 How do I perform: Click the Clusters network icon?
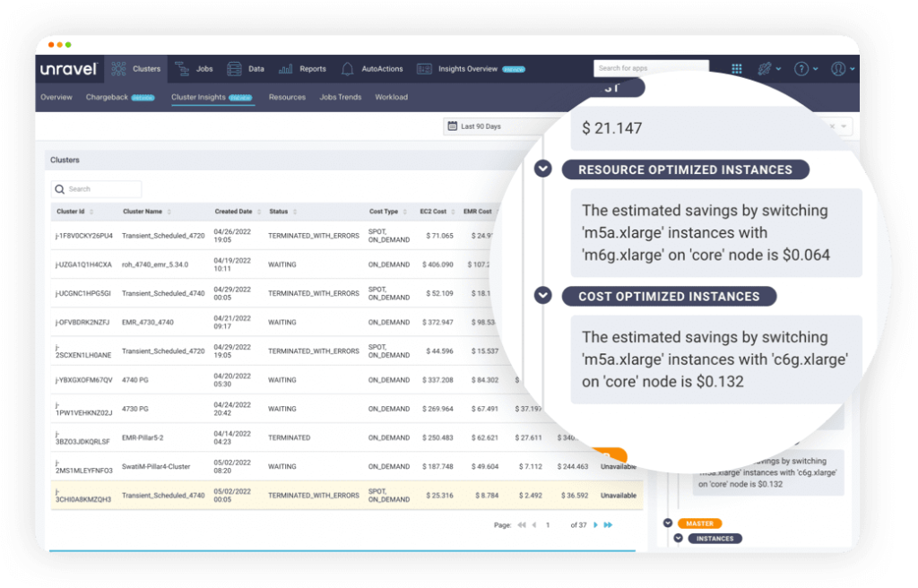119,68
